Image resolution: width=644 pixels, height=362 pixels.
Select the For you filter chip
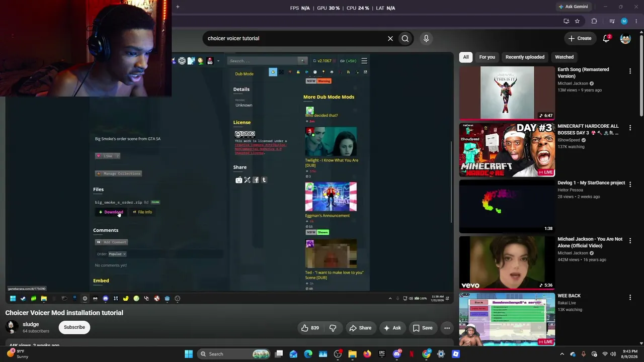[x=487, y=57]
